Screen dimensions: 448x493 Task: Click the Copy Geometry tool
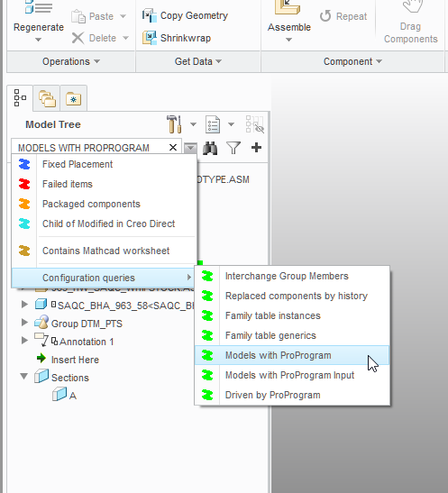click(185, 15)
